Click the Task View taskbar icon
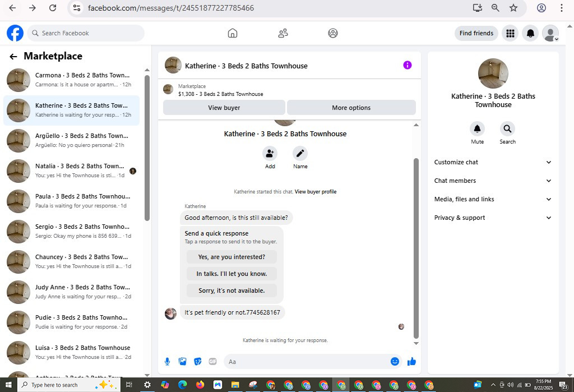The height and width of the screenshot is (392, 574). point(129,385)
